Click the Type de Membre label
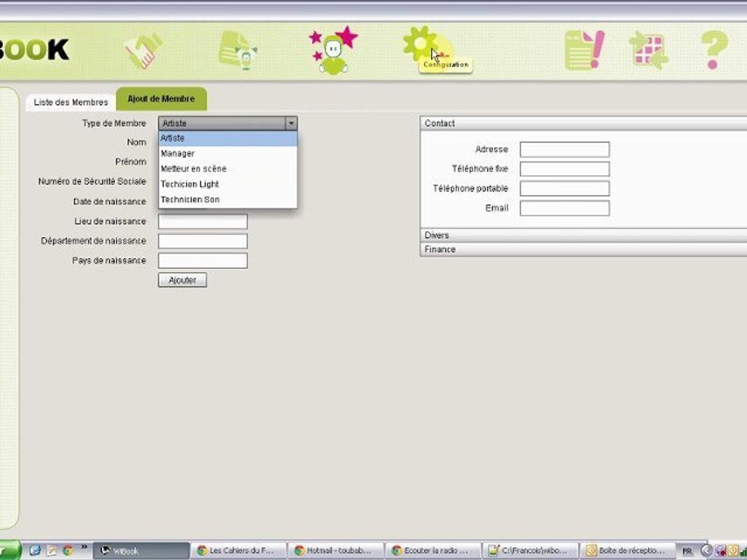Image resolution: width=747 pixels, height=560 pixels. (114, 124)
